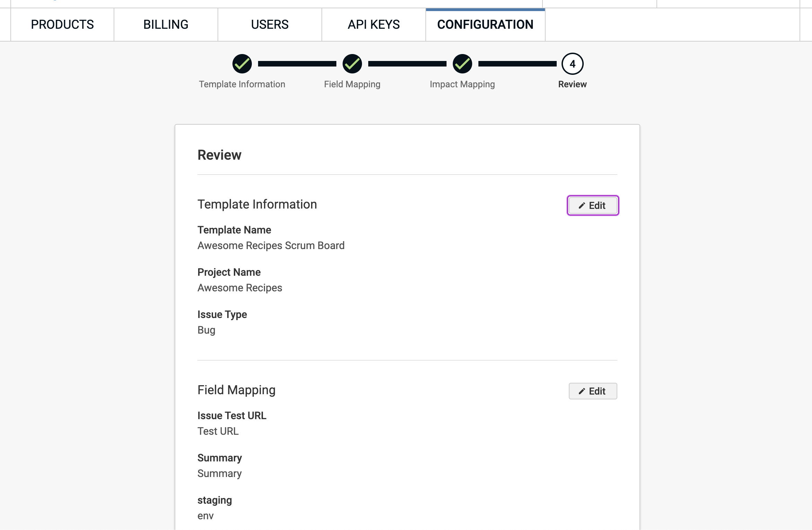Screen dimensions: 812x530
Task: Switch to the Billing tab
Action: (x=166, y=25)
